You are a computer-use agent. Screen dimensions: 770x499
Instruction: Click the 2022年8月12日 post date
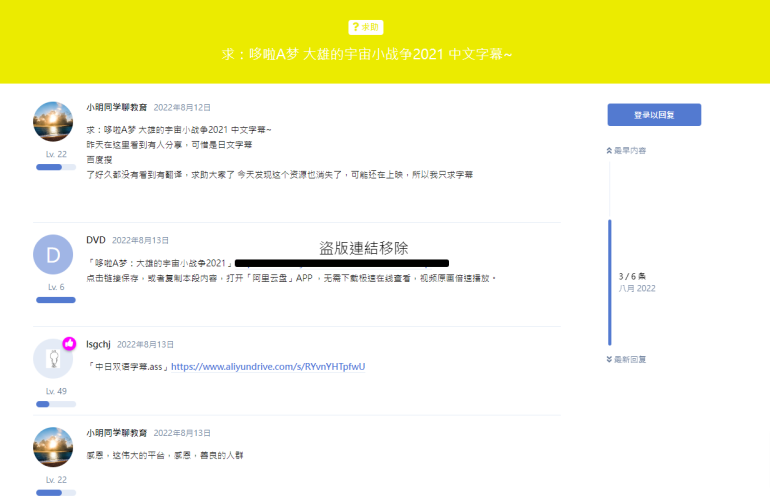(182, 107)
